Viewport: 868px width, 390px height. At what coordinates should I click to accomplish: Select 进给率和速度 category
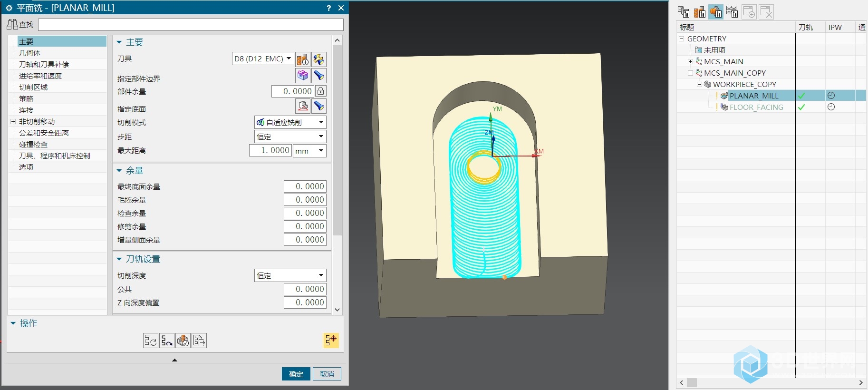click(x=40, y=76)
